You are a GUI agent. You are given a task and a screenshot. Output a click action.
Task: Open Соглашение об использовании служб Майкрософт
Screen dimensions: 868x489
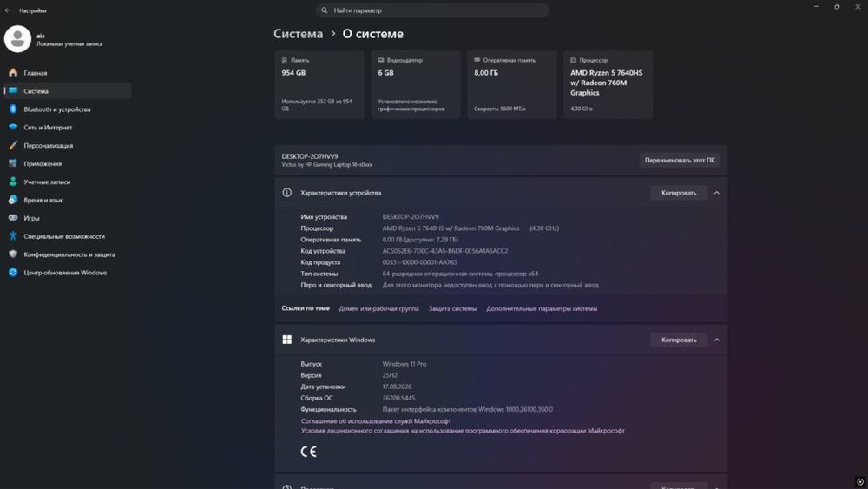coord(376,421)
